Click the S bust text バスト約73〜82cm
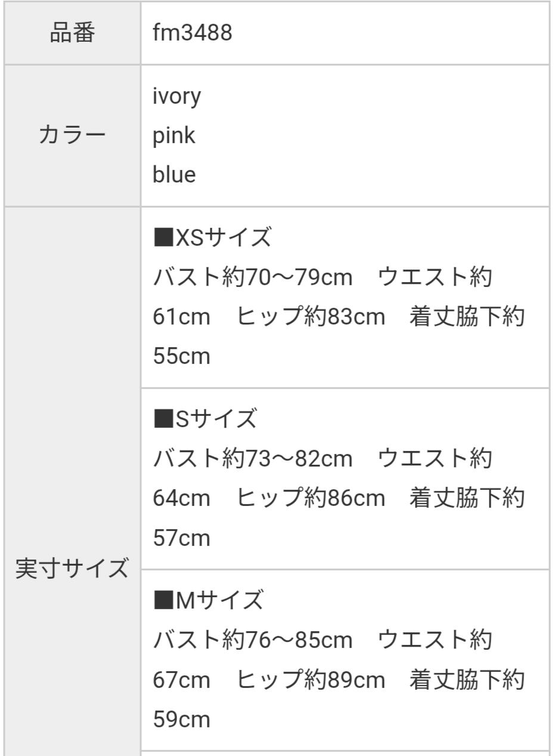 (253, 459)
